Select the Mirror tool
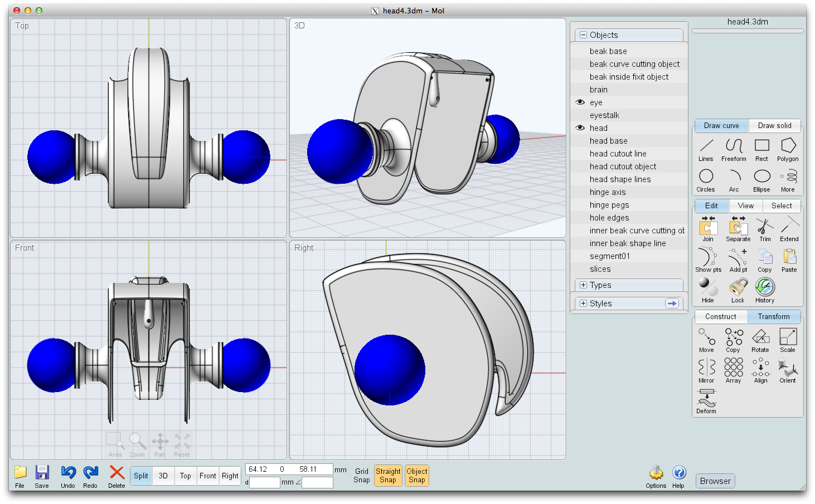 (706, 370)
